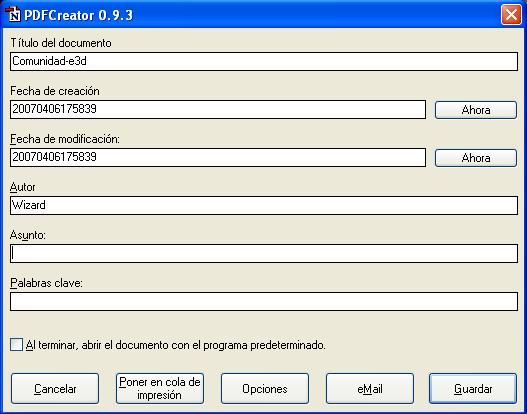Activate the 'Palabras clave' input field

(x=264, y=301)
